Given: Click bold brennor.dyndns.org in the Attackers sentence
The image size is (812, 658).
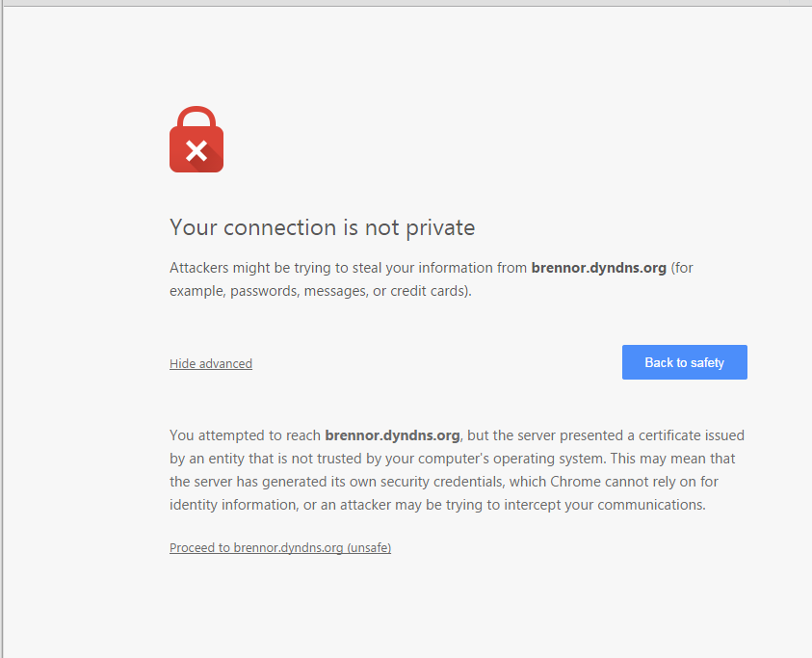Looking at the screenshot, I should click(x=598, y=268).
